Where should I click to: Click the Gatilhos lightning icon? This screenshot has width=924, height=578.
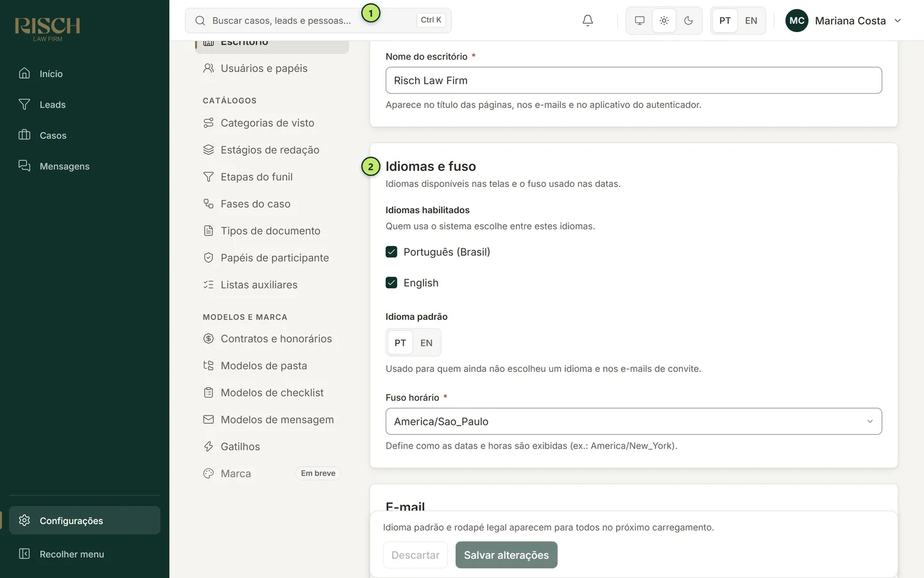[x=209, y=446]
